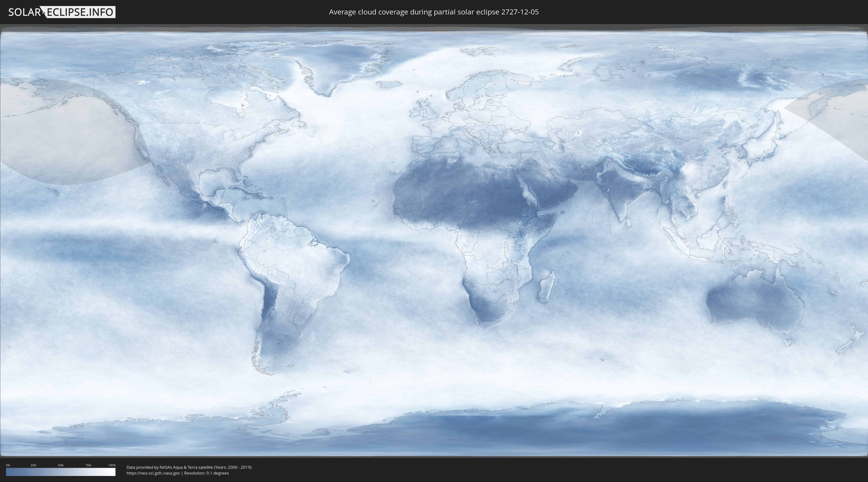Image resolution: width=868 pixels, height=482 pixels.
Task: Click the '100%' legend label
Action: pyautogui.click(x=112, y=465)
